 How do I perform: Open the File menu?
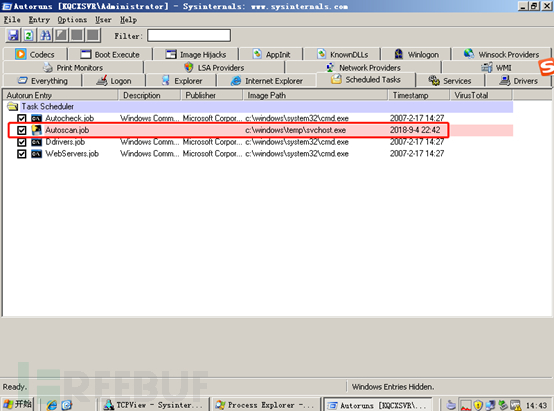pyautogui.click(x=12, y=20)
